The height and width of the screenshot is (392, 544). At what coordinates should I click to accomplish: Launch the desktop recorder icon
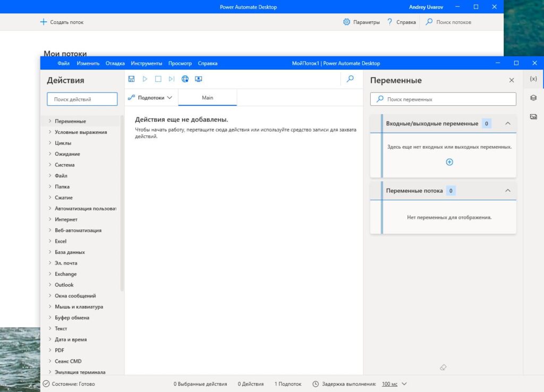199,79
